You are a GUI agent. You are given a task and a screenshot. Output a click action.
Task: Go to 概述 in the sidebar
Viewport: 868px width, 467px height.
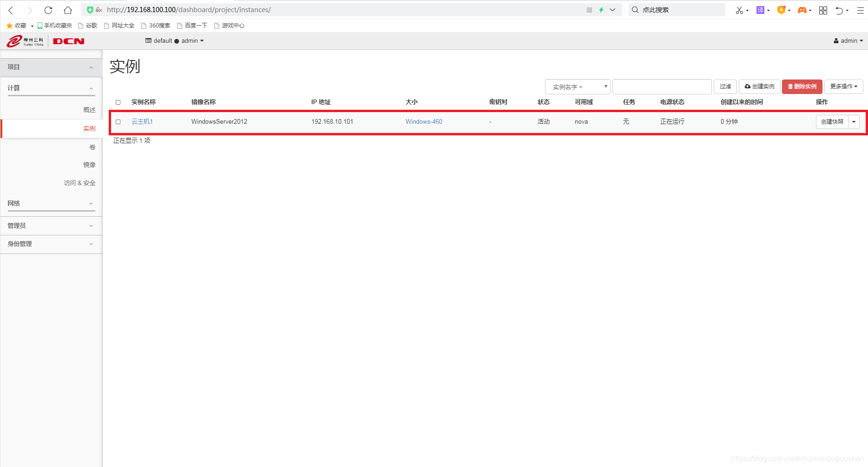(x=89, y=110)
